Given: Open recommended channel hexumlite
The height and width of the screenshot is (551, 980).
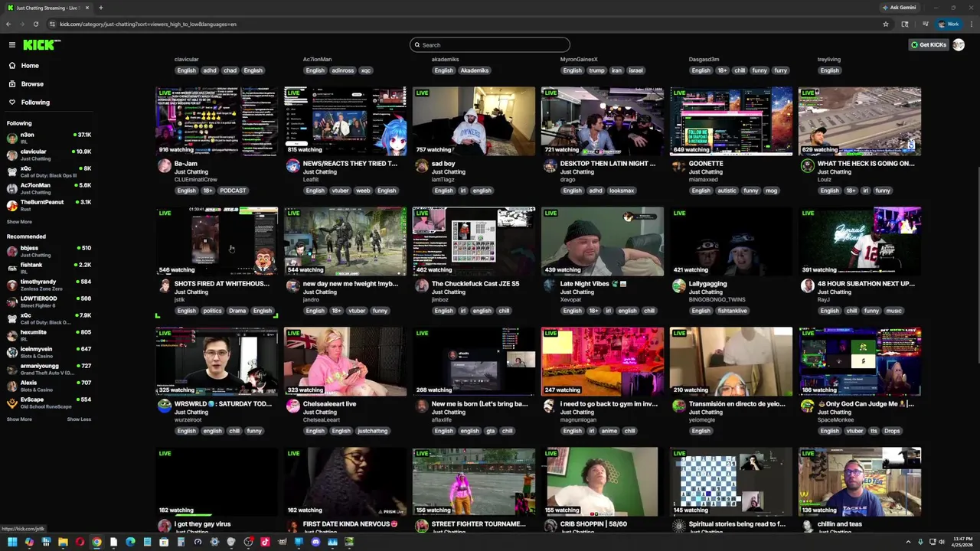Looking at the screenshot, I should (49, 336).
